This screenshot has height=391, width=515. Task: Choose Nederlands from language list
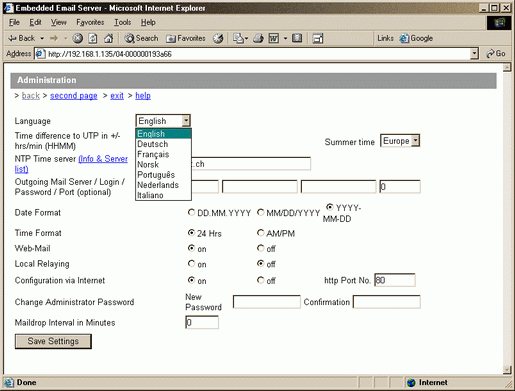click(163, 185)
